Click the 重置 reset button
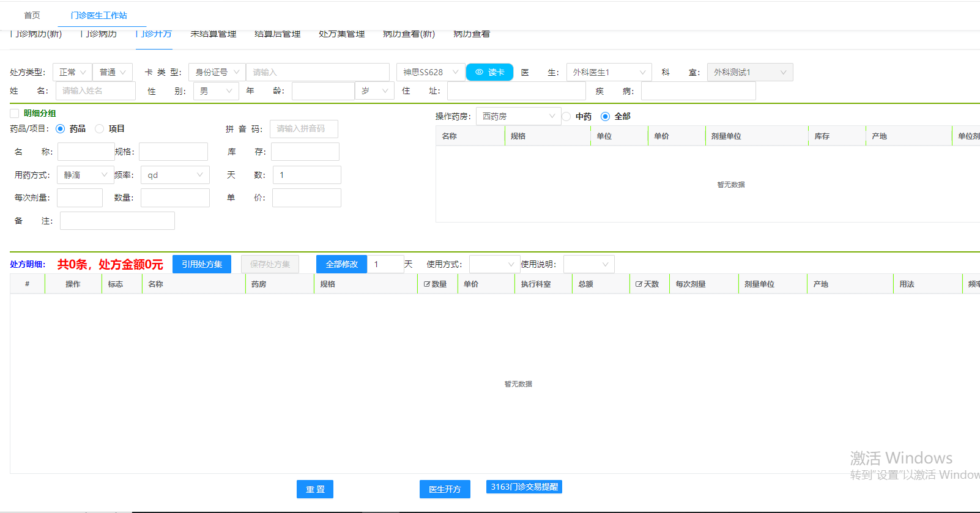The height and width of the screenshot is (513, 980). [315, 489]
